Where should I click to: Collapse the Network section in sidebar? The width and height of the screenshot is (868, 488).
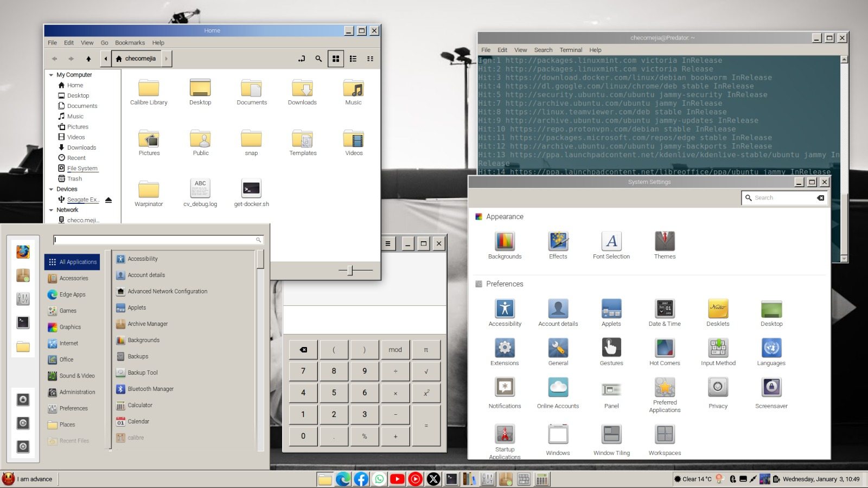51,210
